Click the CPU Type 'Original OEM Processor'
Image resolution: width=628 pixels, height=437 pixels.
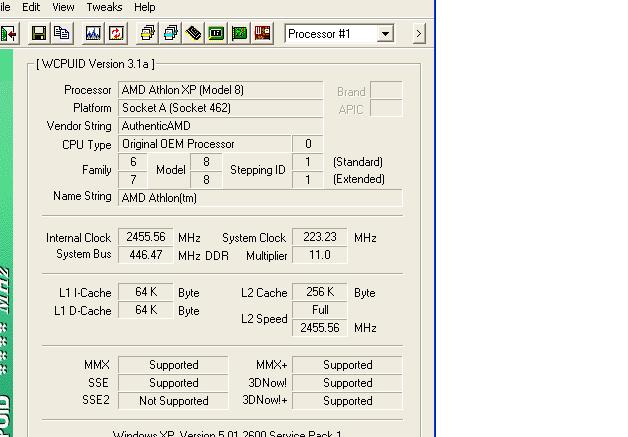pyautogui.click(x=204, y=144)
